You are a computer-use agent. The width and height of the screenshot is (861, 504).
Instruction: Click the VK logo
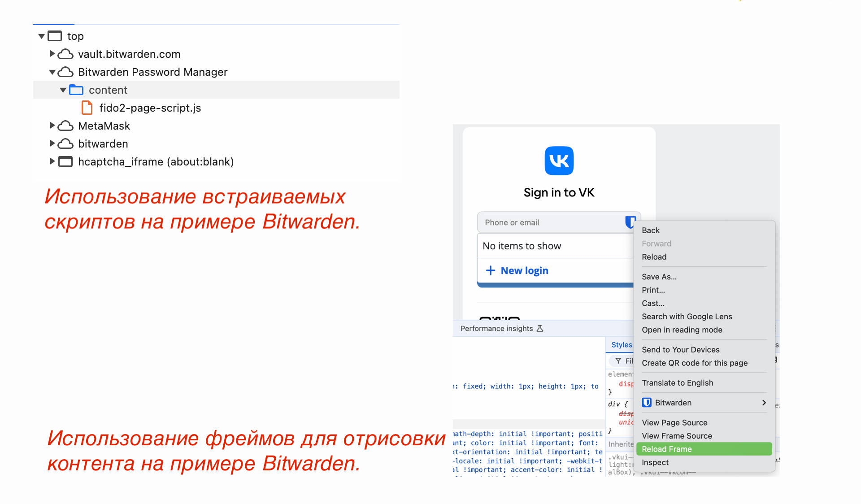pos(559,161)
